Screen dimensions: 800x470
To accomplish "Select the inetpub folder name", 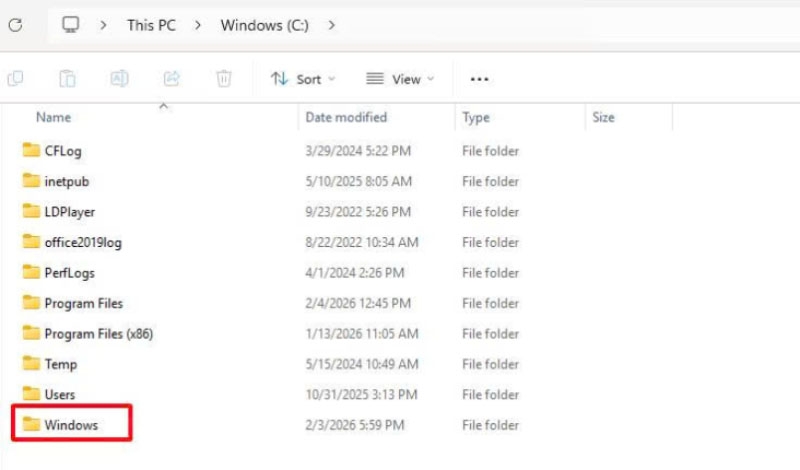I will tap(66, 182).
